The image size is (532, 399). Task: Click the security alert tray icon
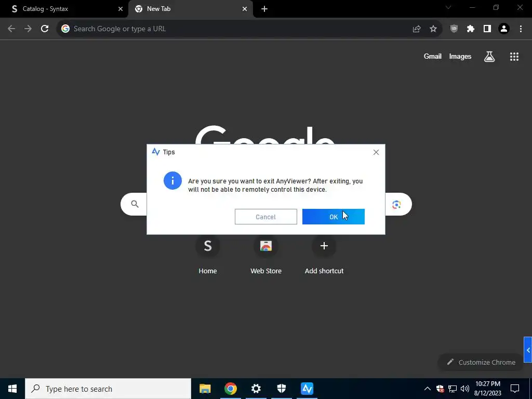tap(440, 389)
